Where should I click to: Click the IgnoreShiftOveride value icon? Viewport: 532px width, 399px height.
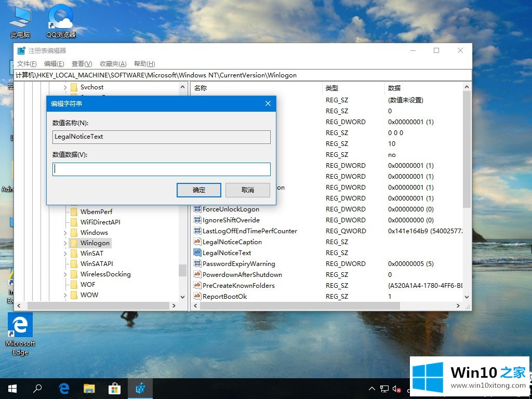pyautogui.click(x=197, y=220)
